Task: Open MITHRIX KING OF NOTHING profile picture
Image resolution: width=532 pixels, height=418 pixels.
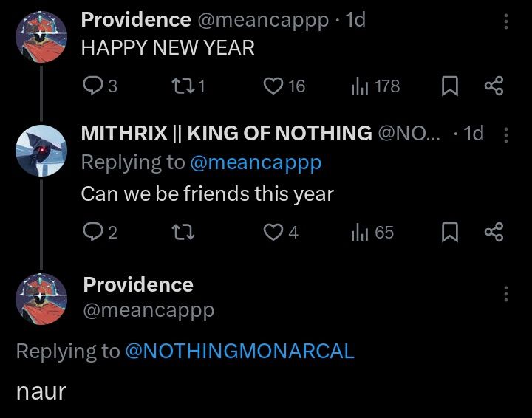Action: point(41,151)
